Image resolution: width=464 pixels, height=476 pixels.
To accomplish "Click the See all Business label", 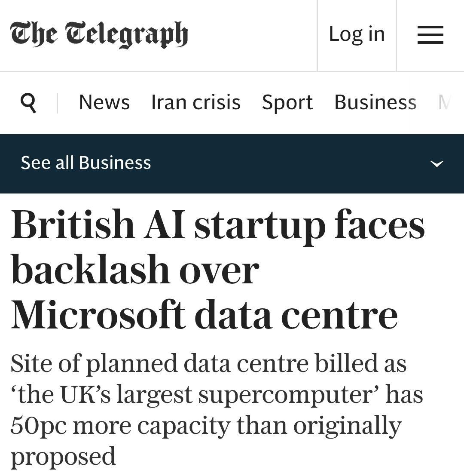I will (86, 163).
